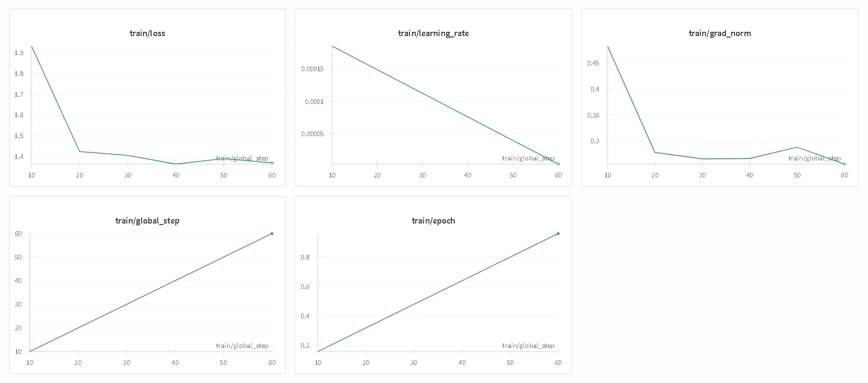Click the last data point on train/loss

click(x=272, y=163)
